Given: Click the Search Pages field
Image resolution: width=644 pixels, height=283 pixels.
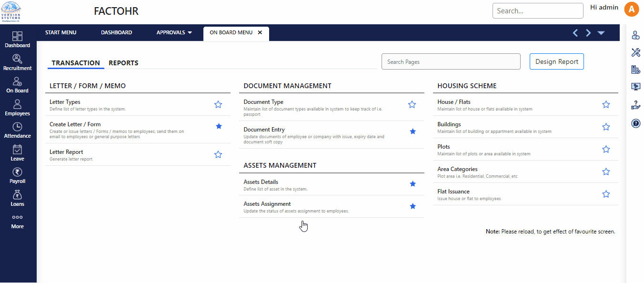Looking at the screenshot, I should coord(451,61).
